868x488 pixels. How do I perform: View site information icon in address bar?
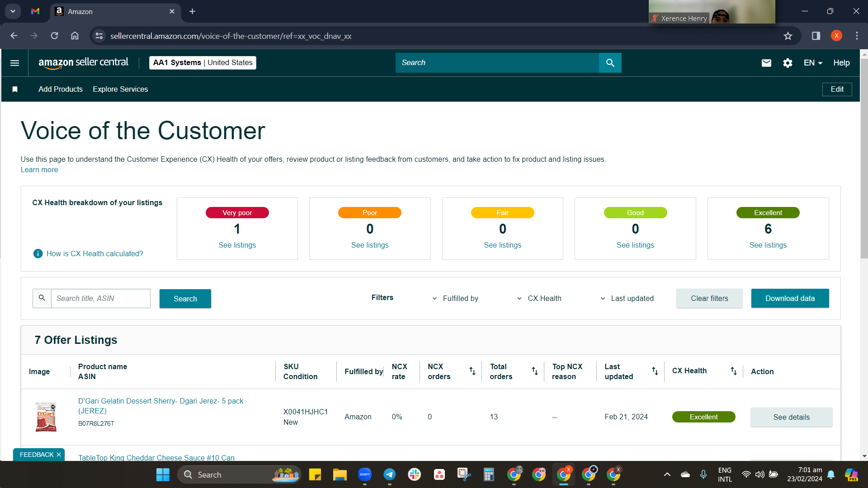(99, 36)
